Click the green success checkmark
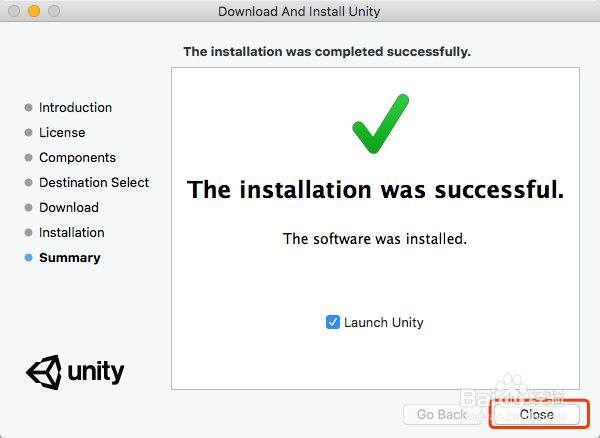This screenshot has height=438, width=600. (x=381, y=124)
